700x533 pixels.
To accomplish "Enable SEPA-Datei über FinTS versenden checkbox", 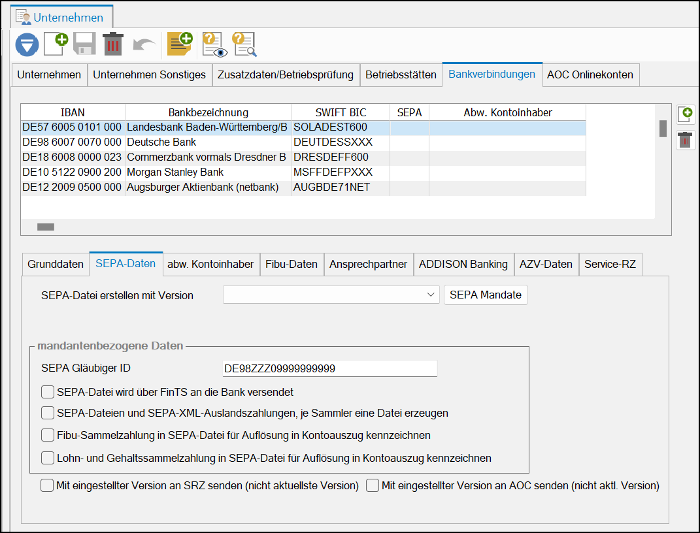I will tap(47, 392).
